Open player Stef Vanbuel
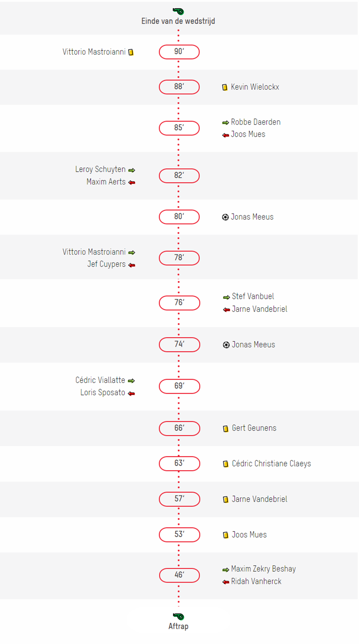Screen dimensions: 359x644 tap(253, 296)
